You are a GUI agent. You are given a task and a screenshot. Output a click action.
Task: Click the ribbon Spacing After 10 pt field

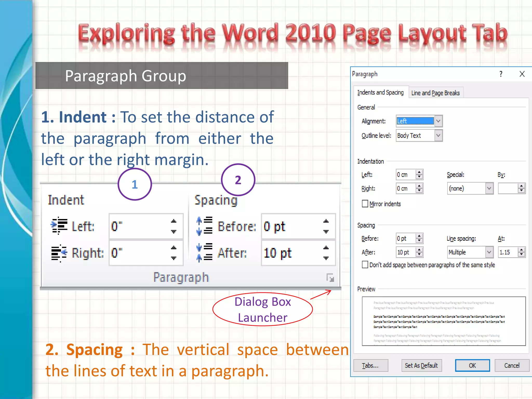point(298,253)
